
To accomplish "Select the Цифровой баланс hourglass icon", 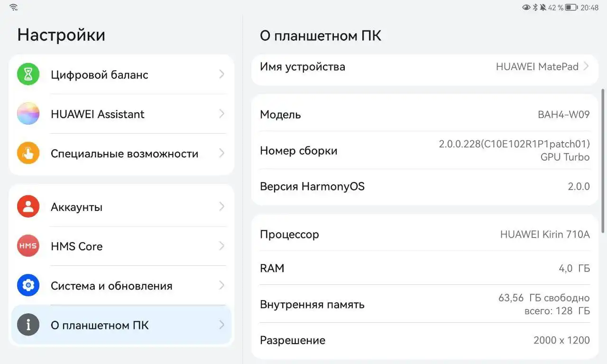I will (x=28, y=74).
